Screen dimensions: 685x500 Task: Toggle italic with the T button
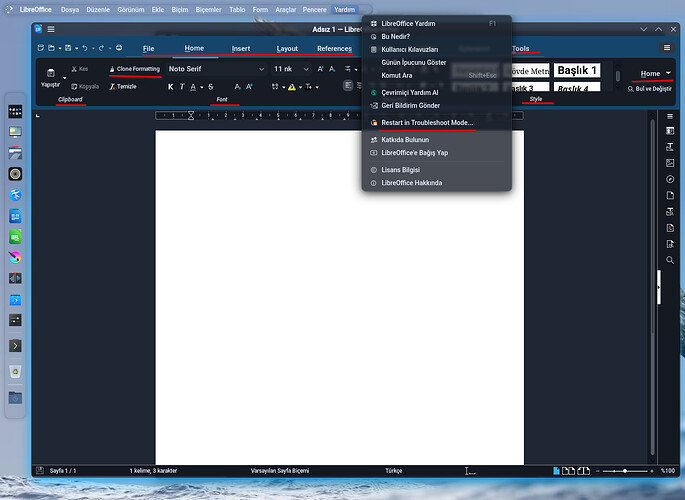click(182, 87)
